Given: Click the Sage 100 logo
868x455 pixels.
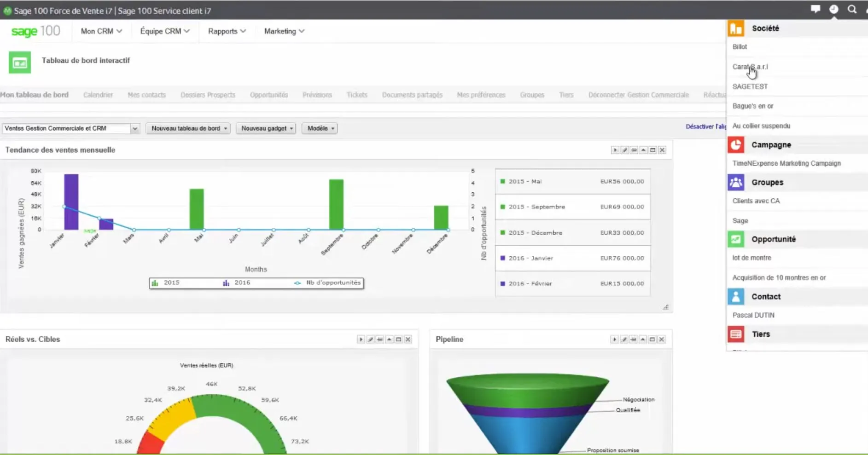Looking at the screenshot, I should point(35,31).
